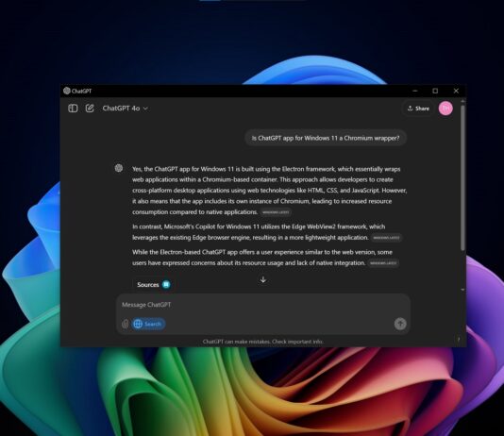Click scrollbar down arrow
This screenshot has width=504, height=436.
(x=462, y=290)
